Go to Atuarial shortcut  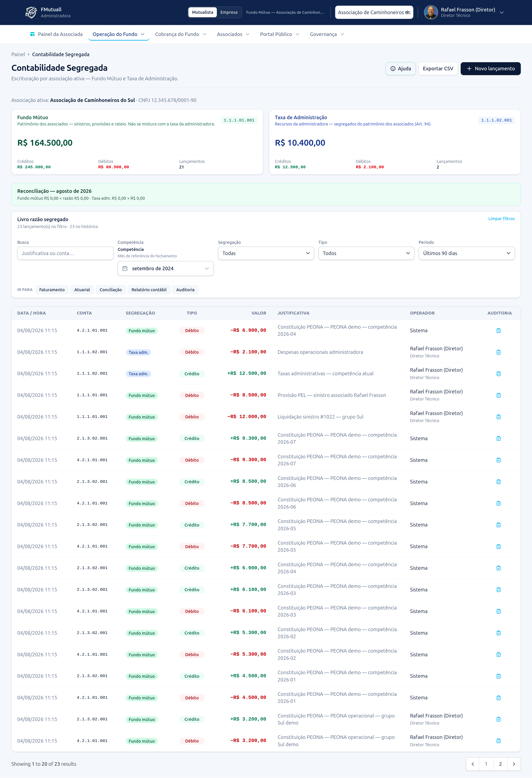pyautogui.click(x=82, y=290)
